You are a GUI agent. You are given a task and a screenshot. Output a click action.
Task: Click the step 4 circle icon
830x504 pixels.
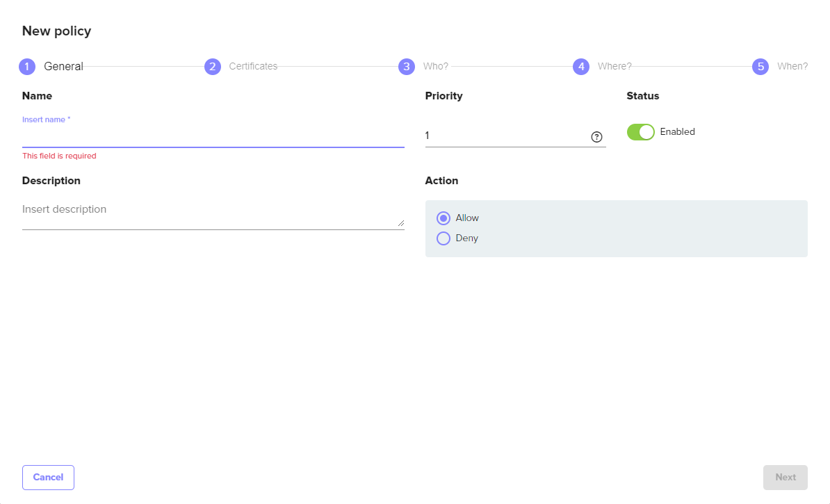tap(581, 67)
